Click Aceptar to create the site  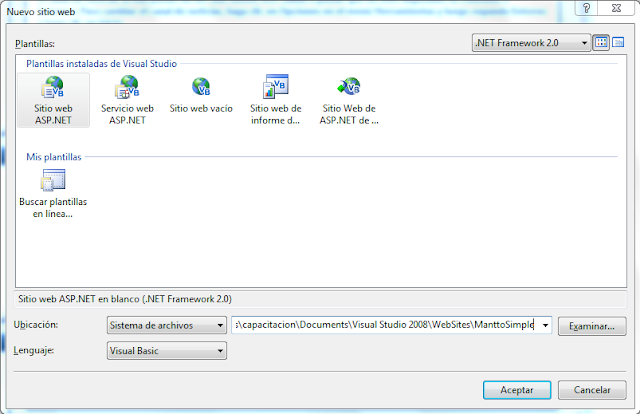point(517,390)
